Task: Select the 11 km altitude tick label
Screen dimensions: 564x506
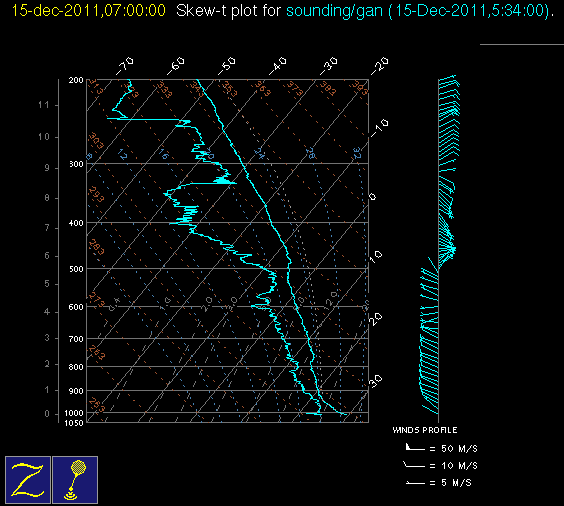Action: (44, 105)
